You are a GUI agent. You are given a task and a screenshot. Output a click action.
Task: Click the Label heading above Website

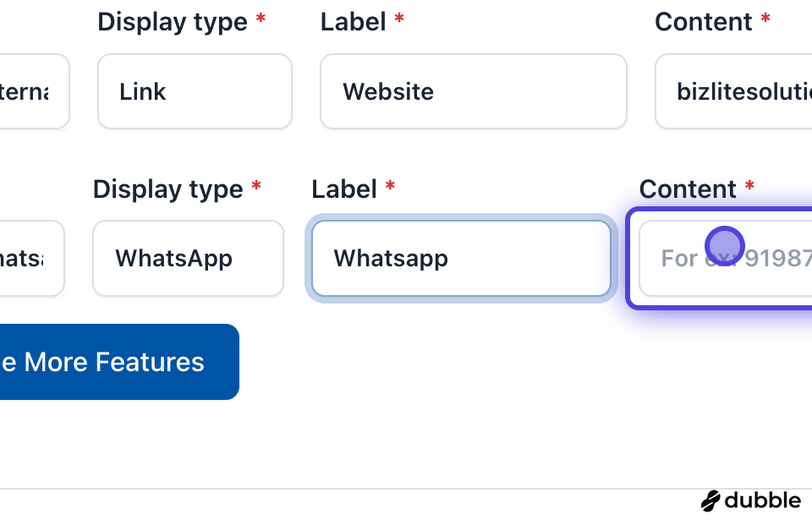[x=354, y=22]
